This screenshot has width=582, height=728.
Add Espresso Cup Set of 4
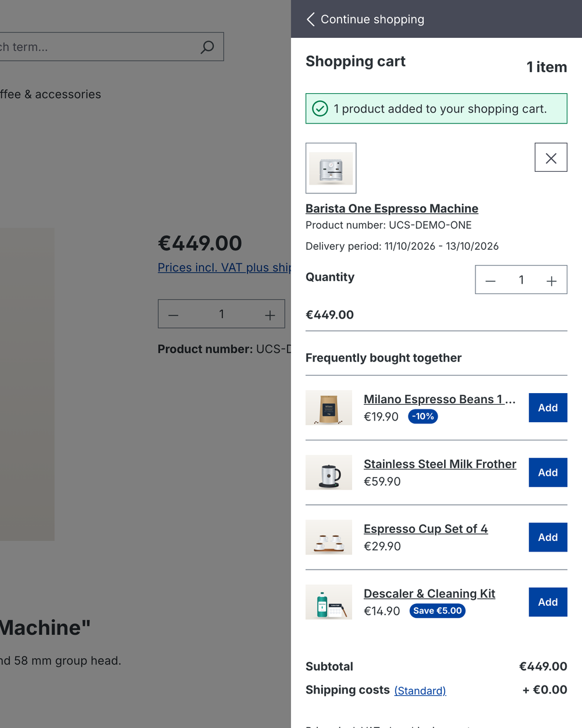click(548, 537)
